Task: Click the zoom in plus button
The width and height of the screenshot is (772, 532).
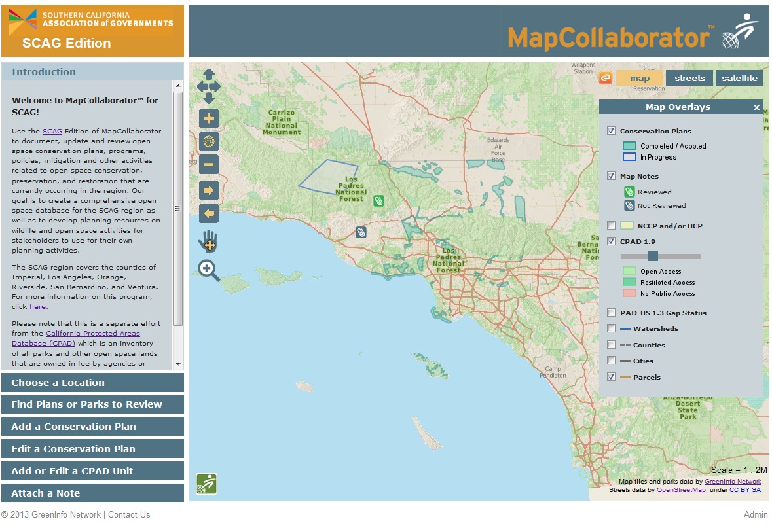Action: coord(209,118)
